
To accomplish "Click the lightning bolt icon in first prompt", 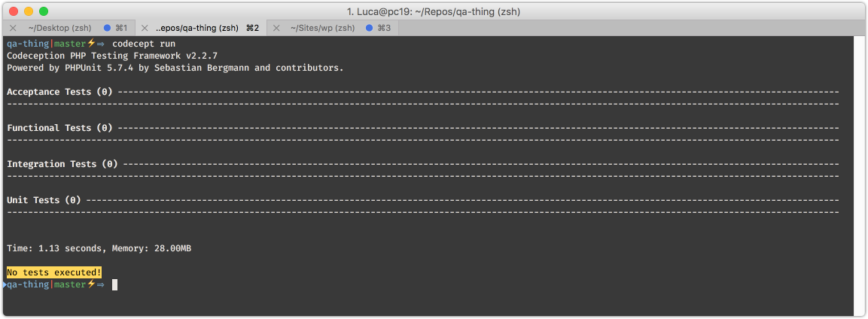I will [91, 43].
